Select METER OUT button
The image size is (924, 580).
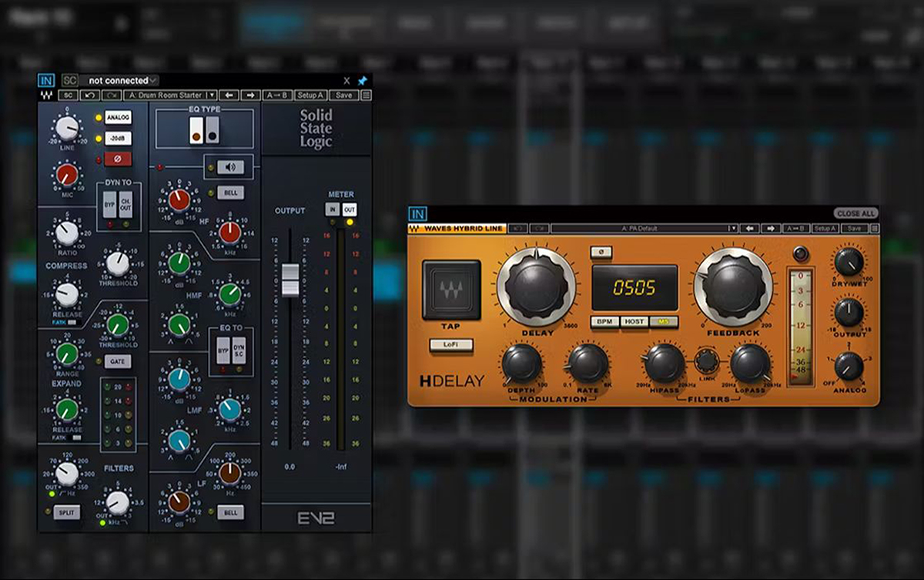click(350, 210)
